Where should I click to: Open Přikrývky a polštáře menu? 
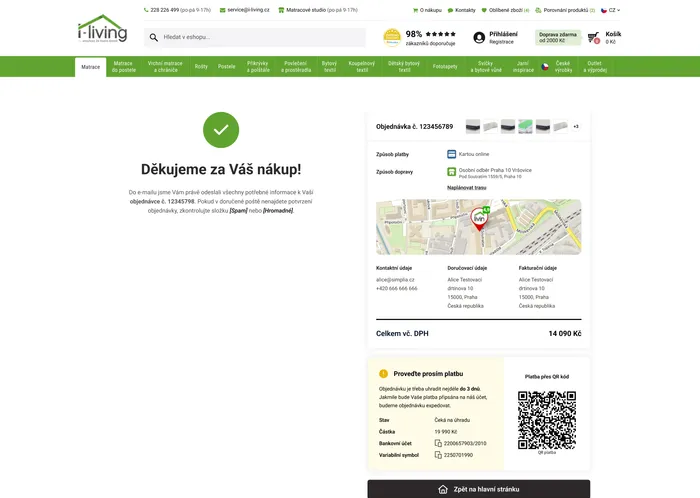(x=258, y=66)
